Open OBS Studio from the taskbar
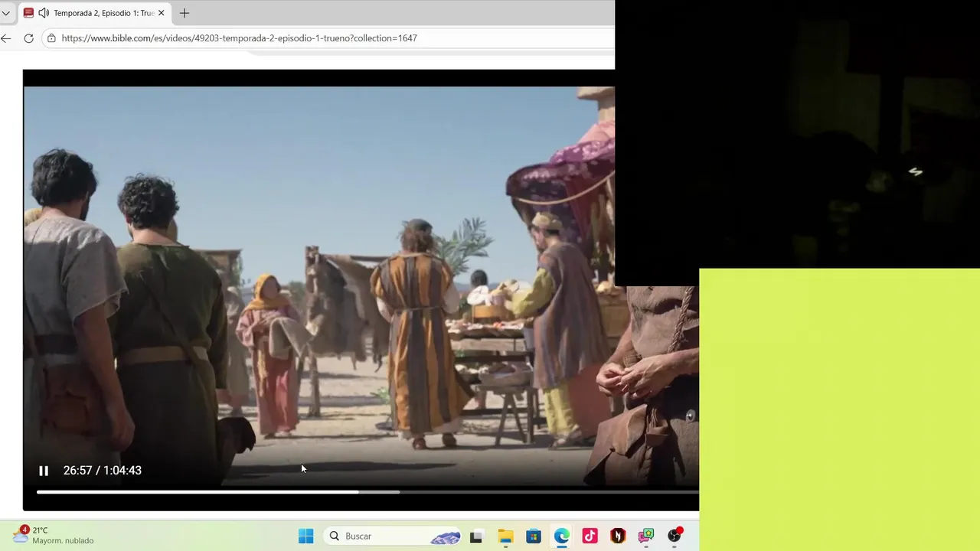Screen dimensions: 980x551 [675, 536]
